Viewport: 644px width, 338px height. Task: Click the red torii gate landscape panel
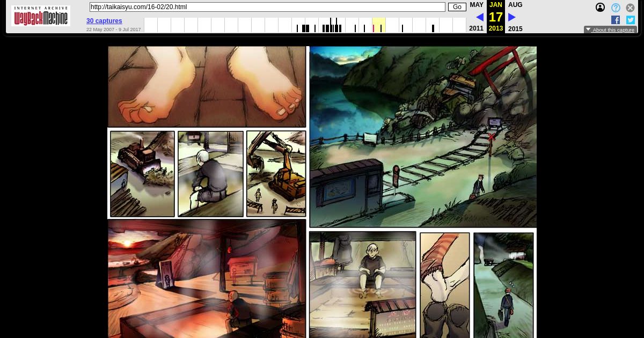(x=423, y=137)
